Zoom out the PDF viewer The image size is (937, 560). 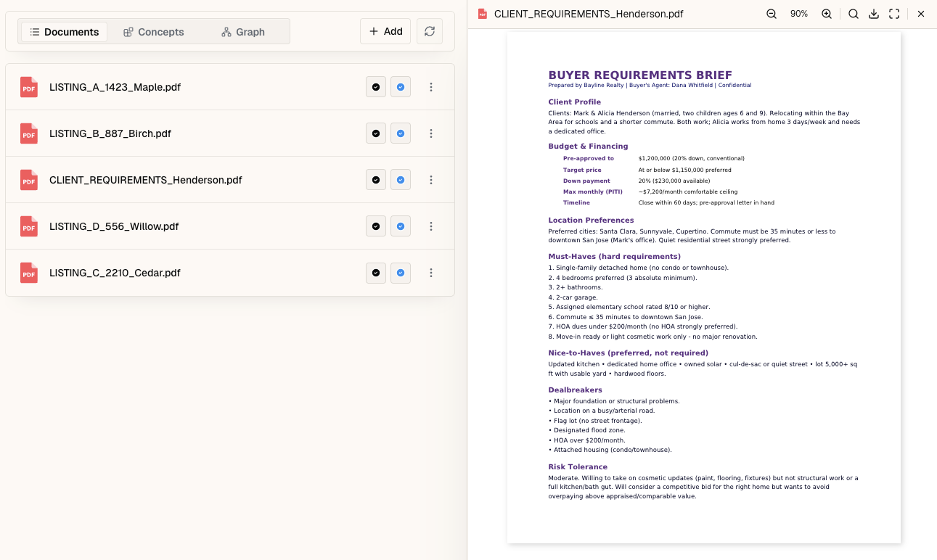(x=772, y=14)
